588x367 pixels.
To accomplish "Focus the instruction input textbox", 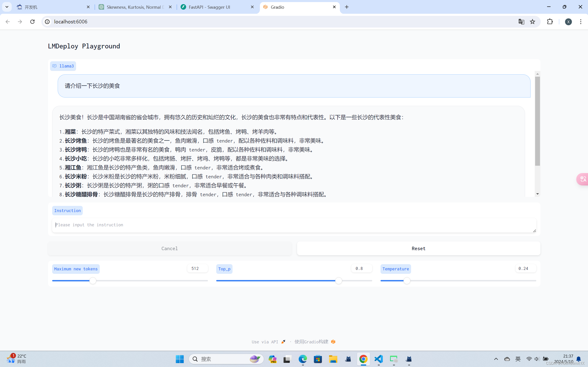I will pyautogui.click(x=294, y=225).
